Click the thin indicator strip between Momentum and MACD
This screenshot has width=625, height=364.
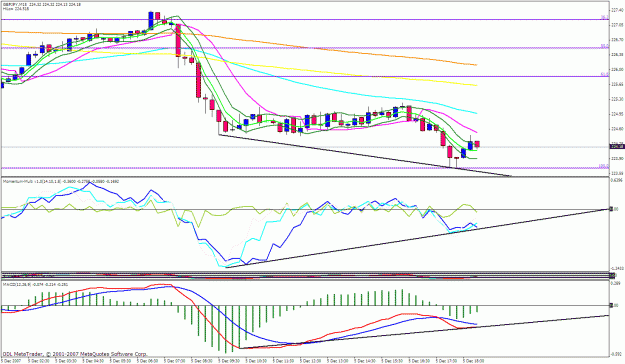[x=305, y=275]
